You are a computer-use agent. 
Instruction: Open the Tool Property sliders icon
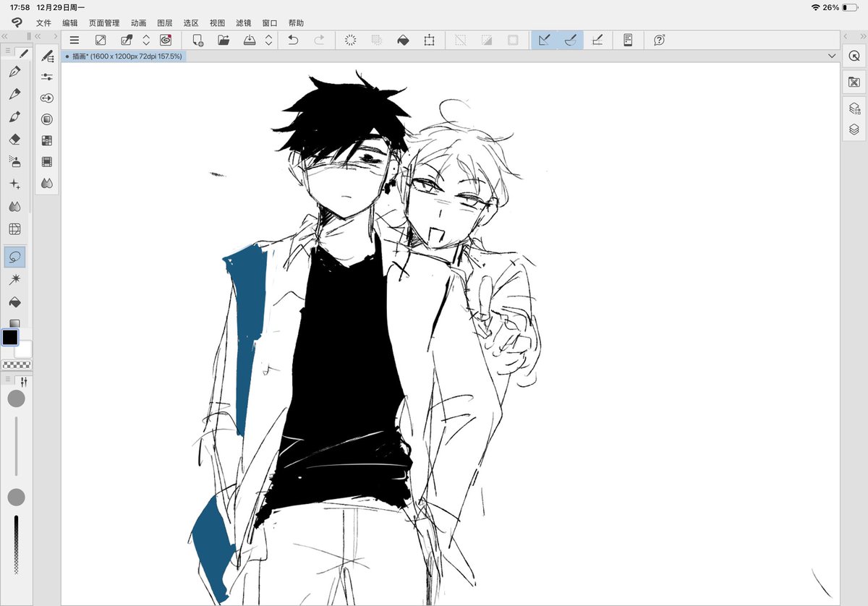pyautogui.click(x=47, y=77)
